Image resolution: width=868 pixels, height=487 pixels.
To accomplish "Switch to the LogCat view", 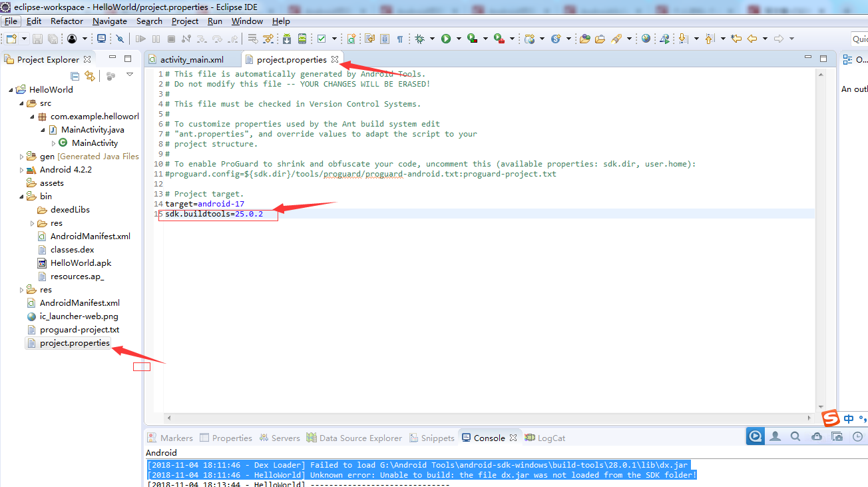I will click(551, 438).
